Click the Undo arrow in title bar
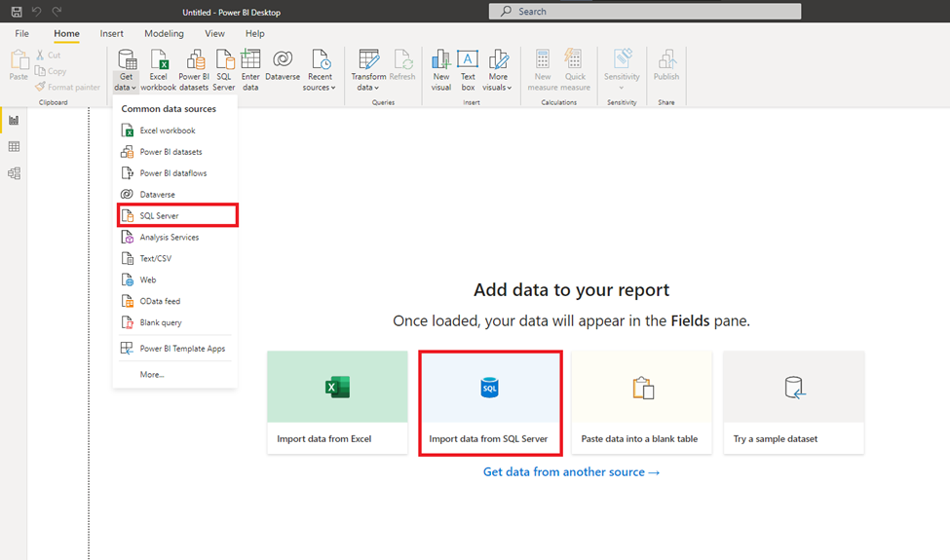The image size is (950, 560). coord(36,12)
